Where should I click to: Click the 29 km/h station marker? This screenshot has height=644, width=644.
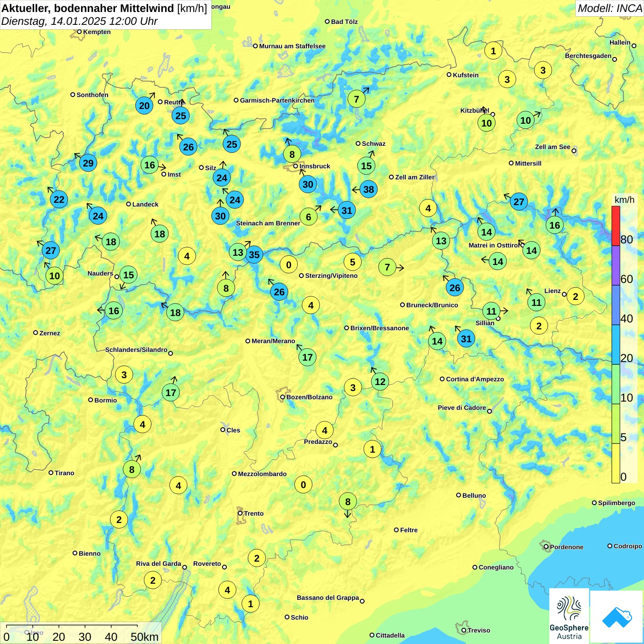(x=88, y=163)
